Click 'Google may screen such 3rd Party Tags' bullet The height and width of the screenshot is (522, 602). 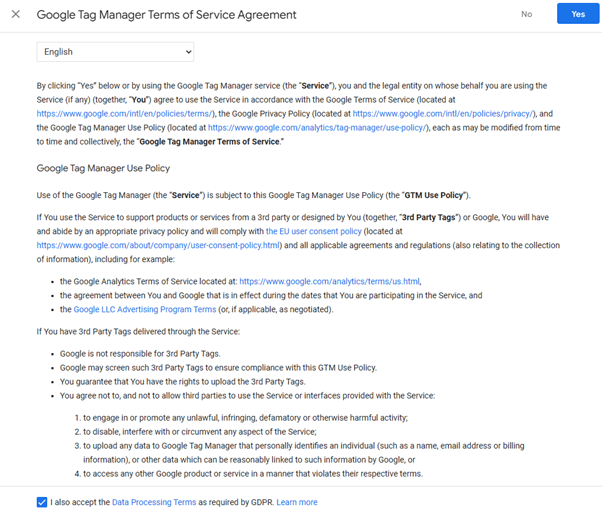pos(218,368)
